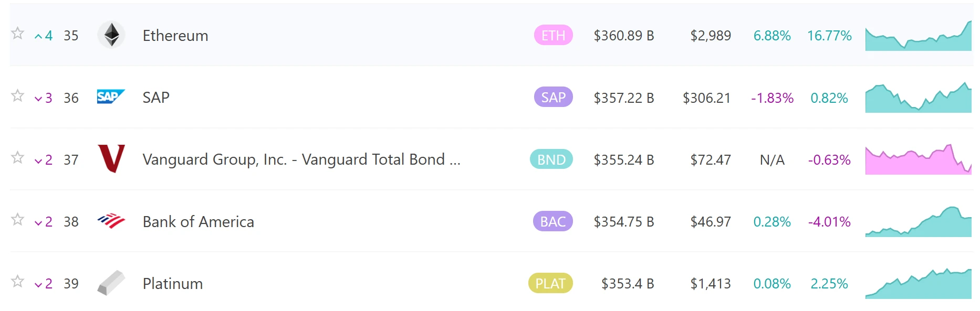Toggle the favorite star for SAP

point(18,95)
